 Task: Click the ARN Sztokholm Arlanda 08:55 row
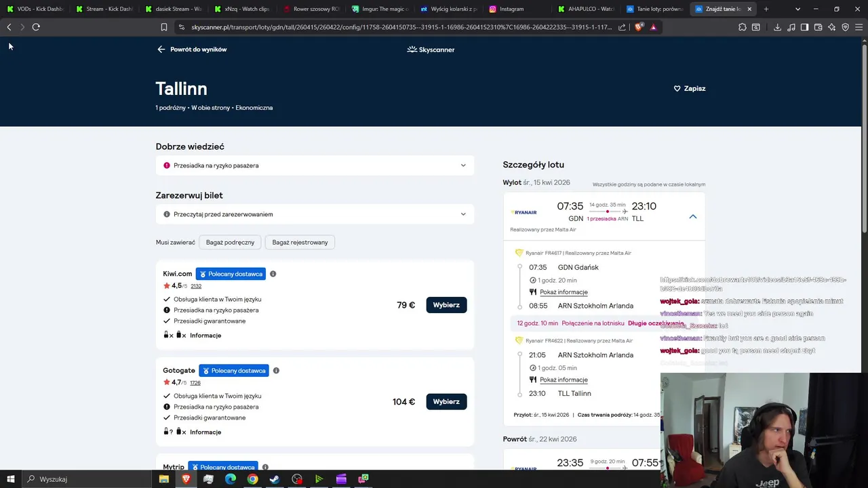pyautogui.click(x=581, y=306)
